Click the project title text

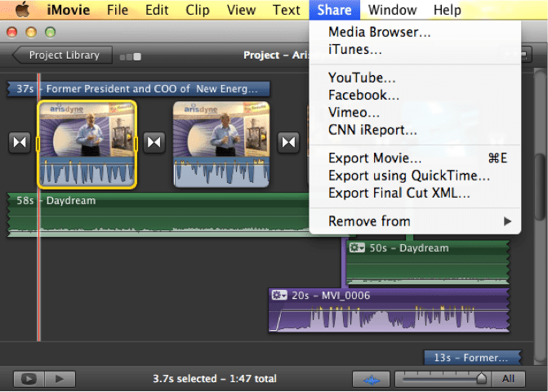tap(276, 56)
